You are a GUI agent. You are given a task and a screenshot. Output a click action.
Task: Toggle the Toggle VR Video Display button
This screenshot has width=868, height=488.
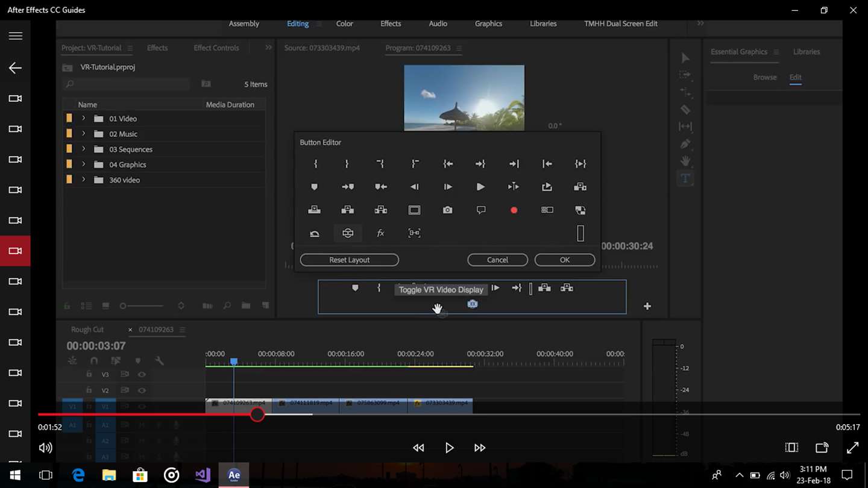pos(348,233)
